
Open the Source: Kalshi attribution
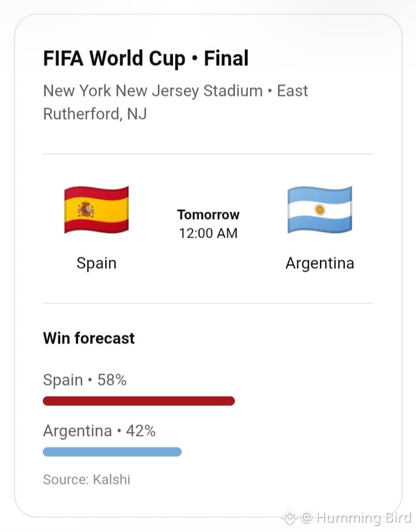tap(87, 479)
